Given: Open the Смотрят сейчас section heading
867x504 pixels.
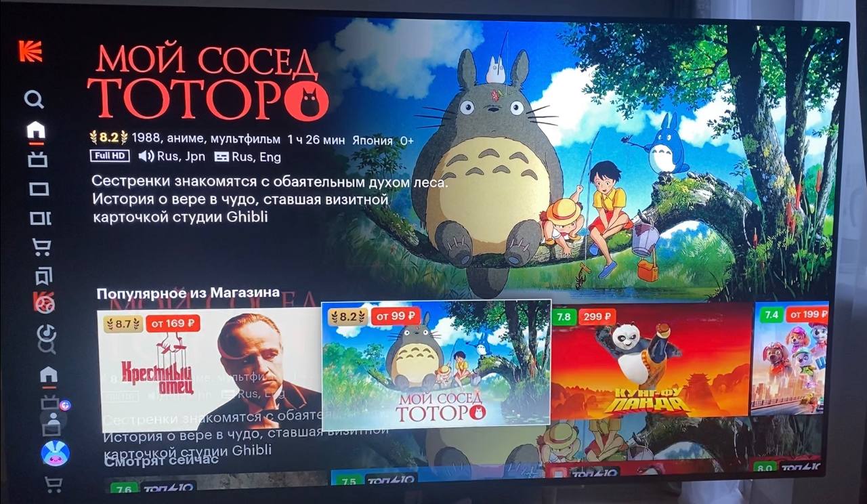Looking at the screenshot, I should 161,460.
